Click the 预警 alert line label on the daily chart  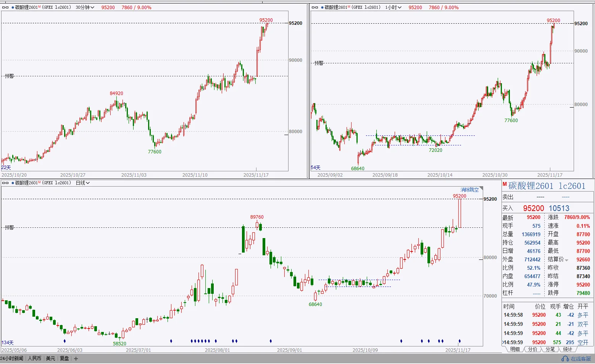pyautogui.click(x=10, y=227)
